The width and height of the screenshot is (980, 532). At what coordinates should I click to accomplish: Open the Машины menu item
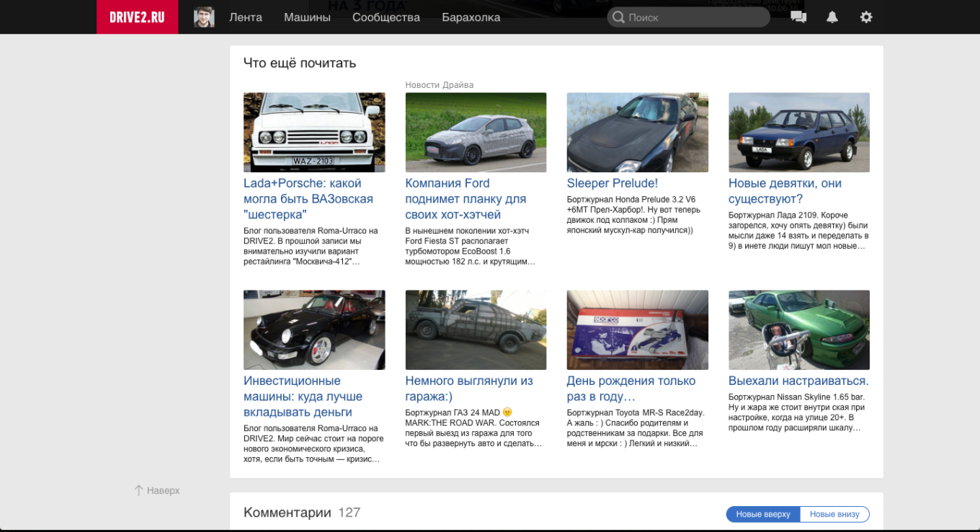[307, 17]
